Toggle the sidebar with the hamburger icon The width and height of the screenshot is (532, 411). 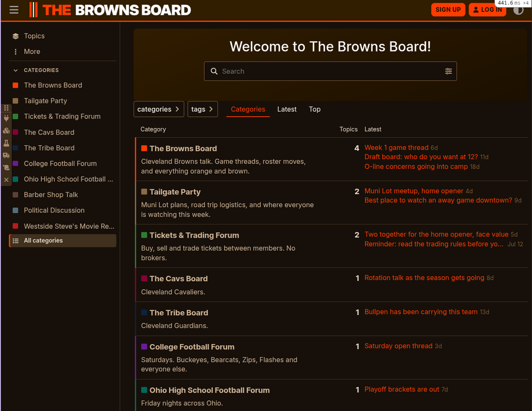(x=14, y=10)
